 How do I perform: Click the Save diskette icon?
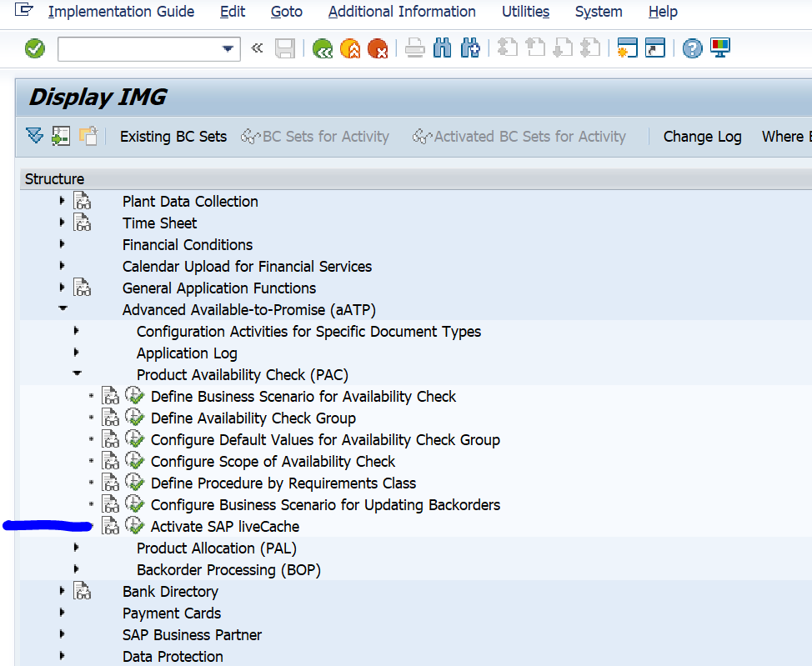tap(285, 48)
